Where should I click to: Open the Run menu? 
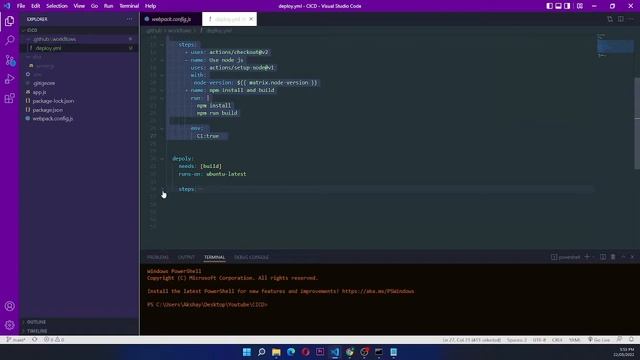click(x=108, y=6)
